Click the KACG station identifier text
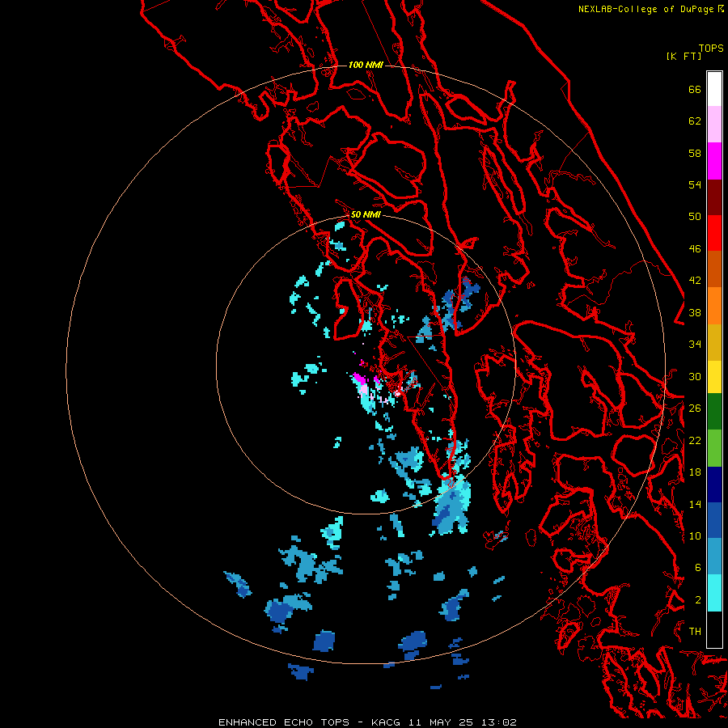The width and height of the screenshot is (728, 728). (387, 722)
